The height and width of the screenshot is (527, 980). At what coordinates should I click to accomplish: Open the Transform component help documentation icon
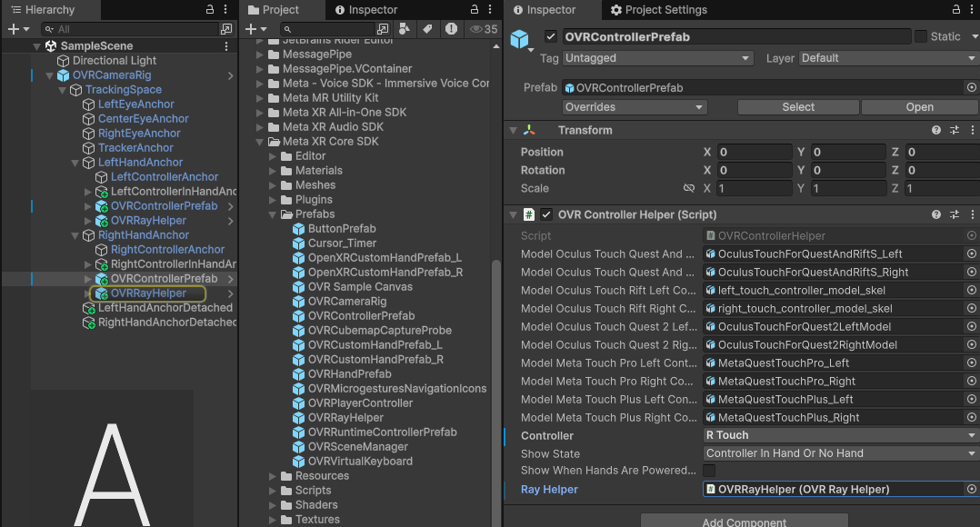[x=936, y=130]
